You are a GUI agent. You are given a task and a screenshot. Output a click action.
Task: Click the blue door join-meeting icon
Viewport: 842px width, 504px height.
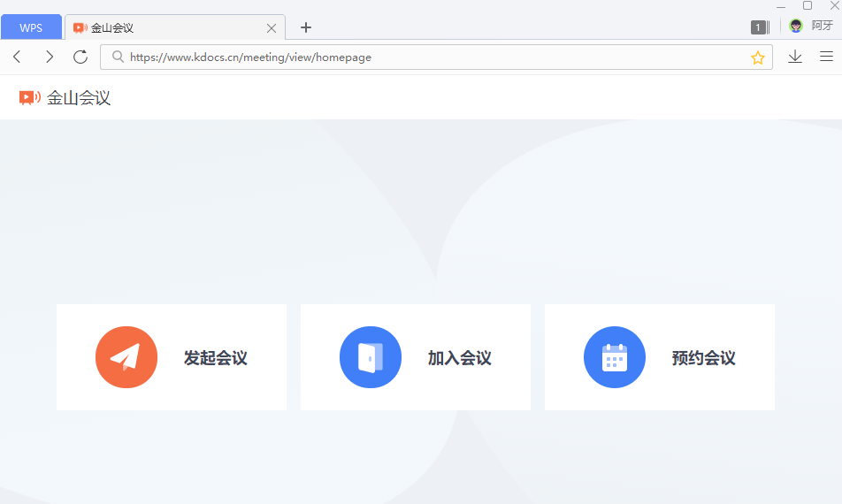[x=371, y=357]
